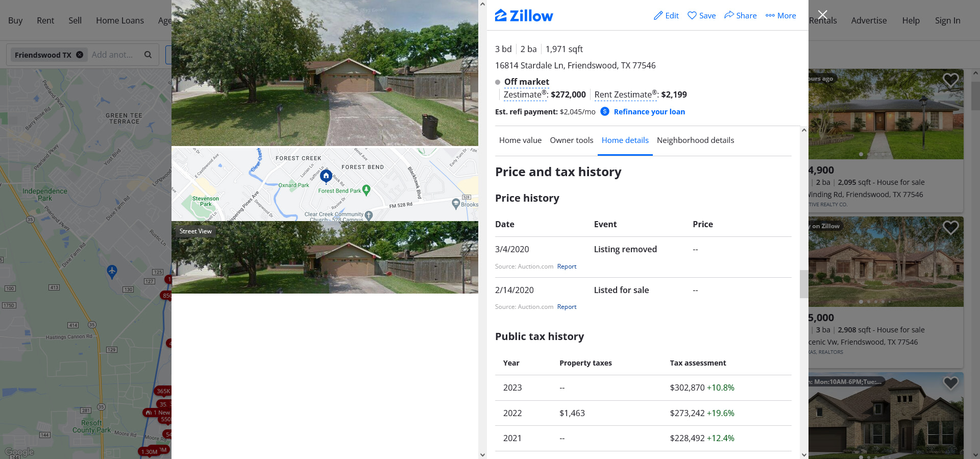Report the 2/14/2020 Listed for sale entry
This screenshot has width=980, height=459.
567,307
